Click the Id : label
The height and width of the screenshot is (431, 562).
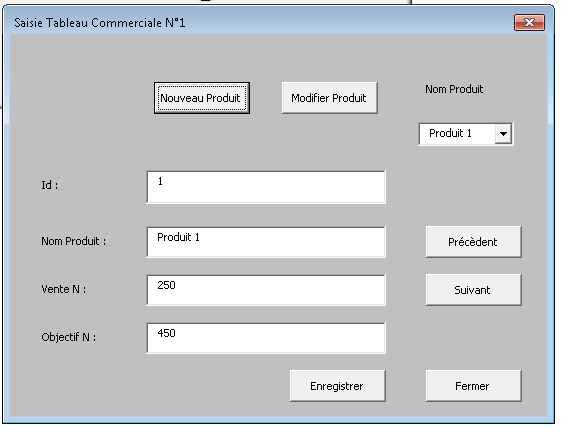pos(49,185)
